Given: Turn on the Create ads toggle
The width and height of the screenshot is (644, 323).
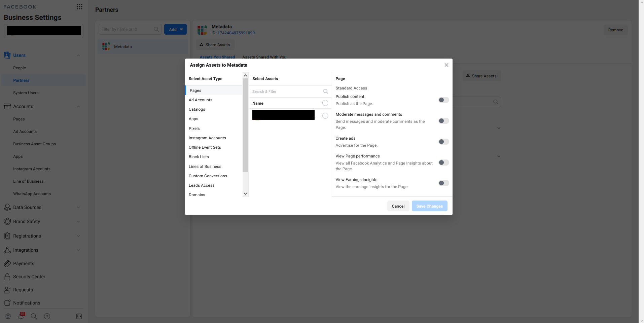Looking at the screenshot, I should coord(443,142).
